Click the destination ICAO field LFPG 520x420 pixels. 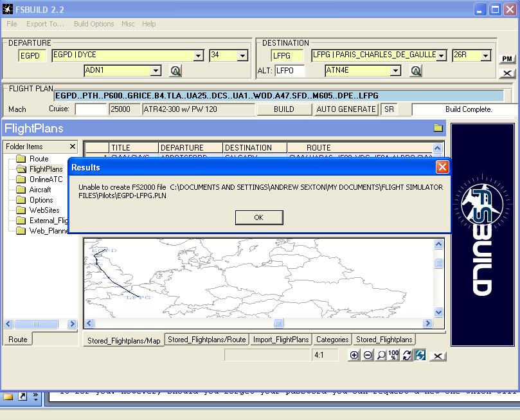pyautogui.click(x=287, y=55)
